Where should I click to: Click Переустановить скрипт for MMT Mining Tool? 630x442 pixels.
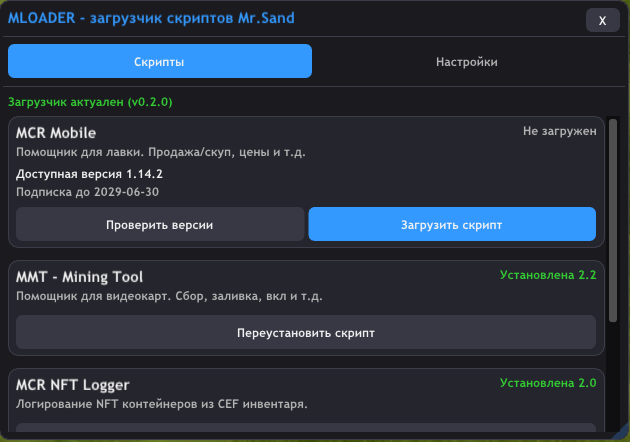pos(306,332)
